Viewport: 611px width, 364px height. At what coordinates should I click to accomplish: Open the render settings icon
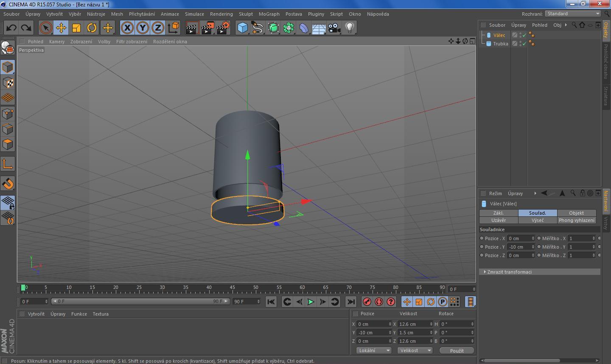[x=223, y=28]
